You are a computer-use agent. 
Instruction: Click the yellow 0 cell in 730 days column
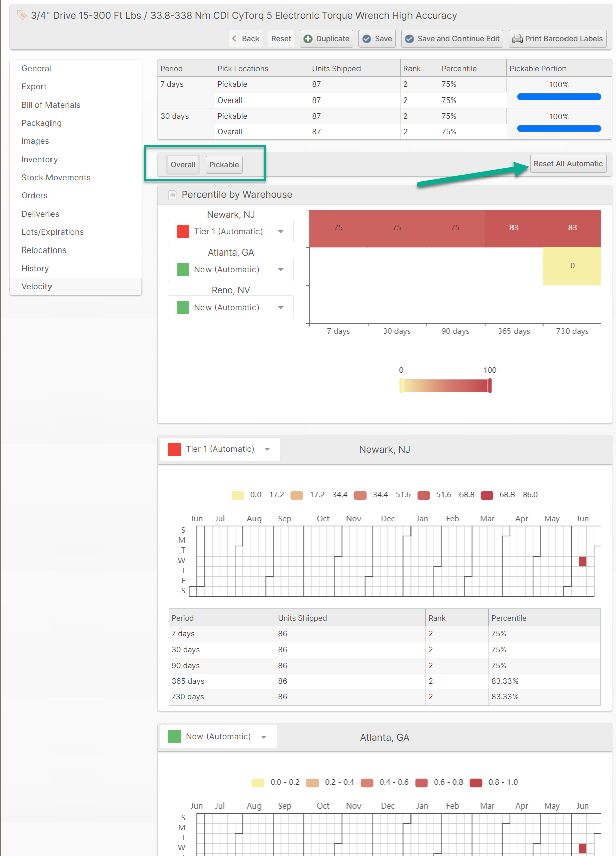tap(572, 266)
